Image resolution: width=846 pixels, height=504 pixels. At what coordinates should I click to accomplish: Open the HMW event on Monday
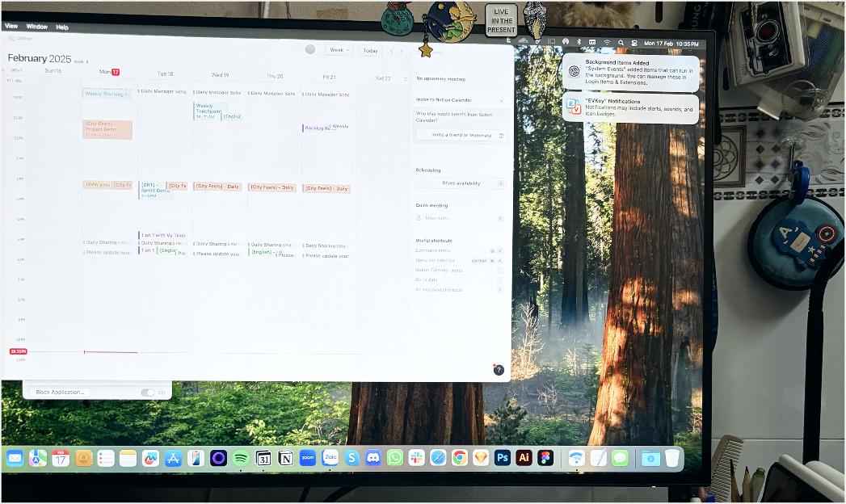pos(97,185)
